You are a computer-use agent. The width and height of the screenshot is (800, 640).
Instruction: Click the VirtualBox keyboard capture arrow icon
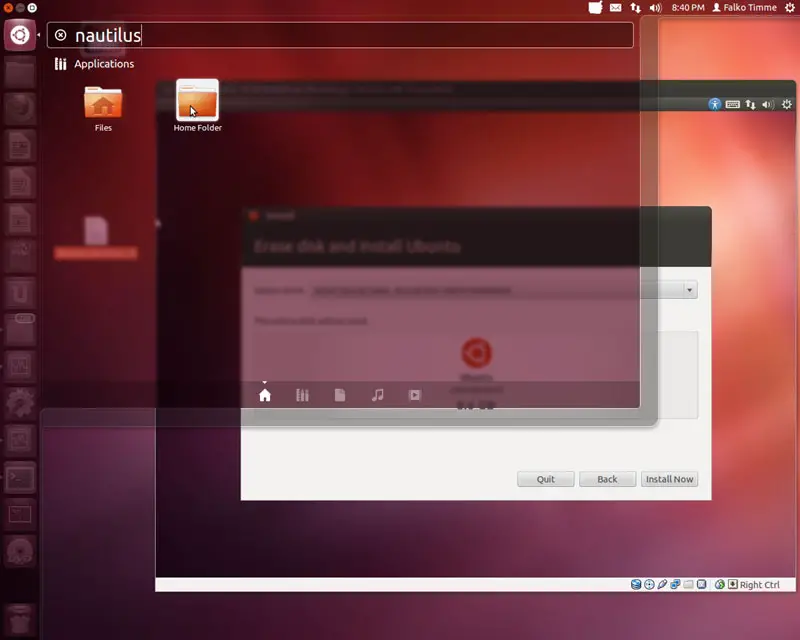click(x=733, y=584)
